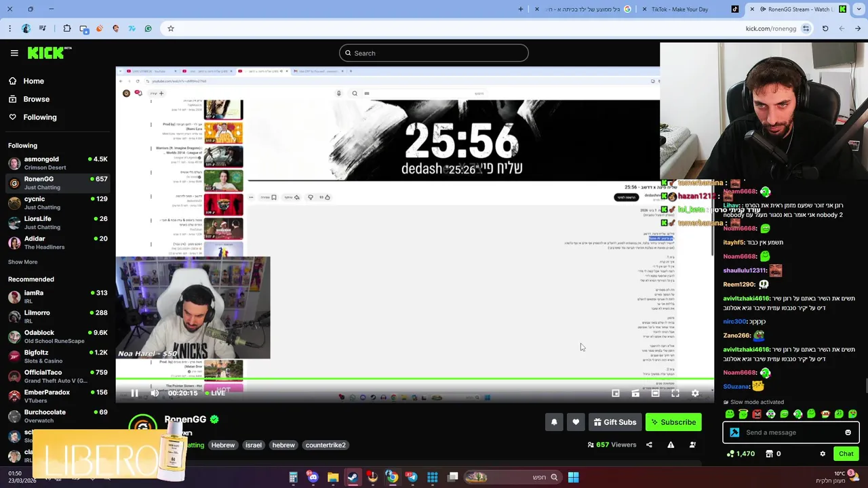868x488 pixels.
Task: Open Adidar channel in the sidebar
Action: [x=58, y=243]
